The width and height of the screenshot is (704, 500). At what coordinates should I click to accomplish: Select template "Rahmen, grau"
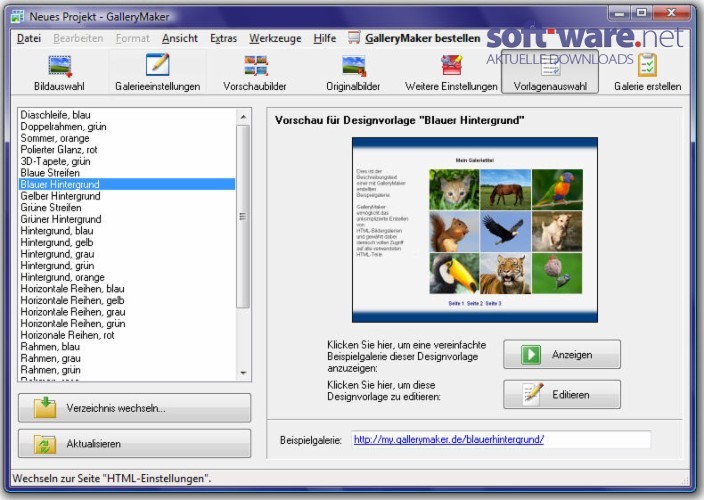[x=127, y=359]
